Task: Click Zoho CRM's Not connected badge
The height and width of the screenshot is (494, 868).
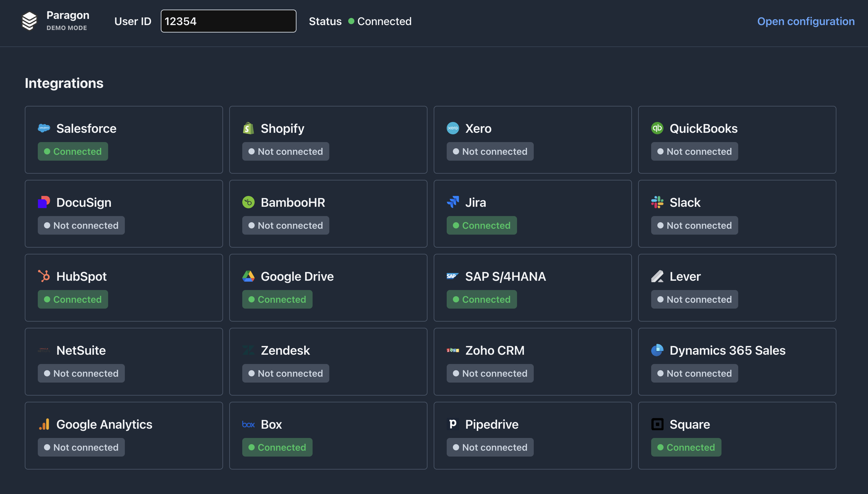Action: [490, 373]
